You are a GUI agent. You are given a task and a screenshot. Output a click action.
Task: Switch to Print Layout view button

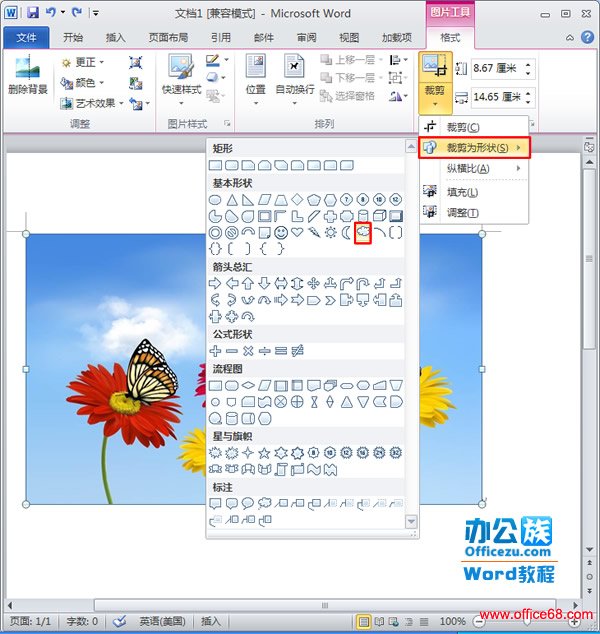363,622
